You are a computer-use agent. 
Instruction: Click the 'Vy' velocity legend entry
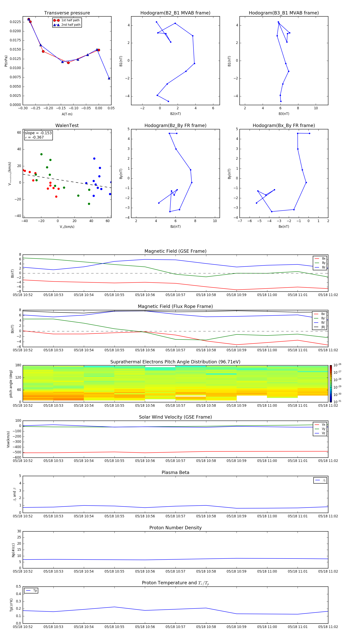(320, 429)
